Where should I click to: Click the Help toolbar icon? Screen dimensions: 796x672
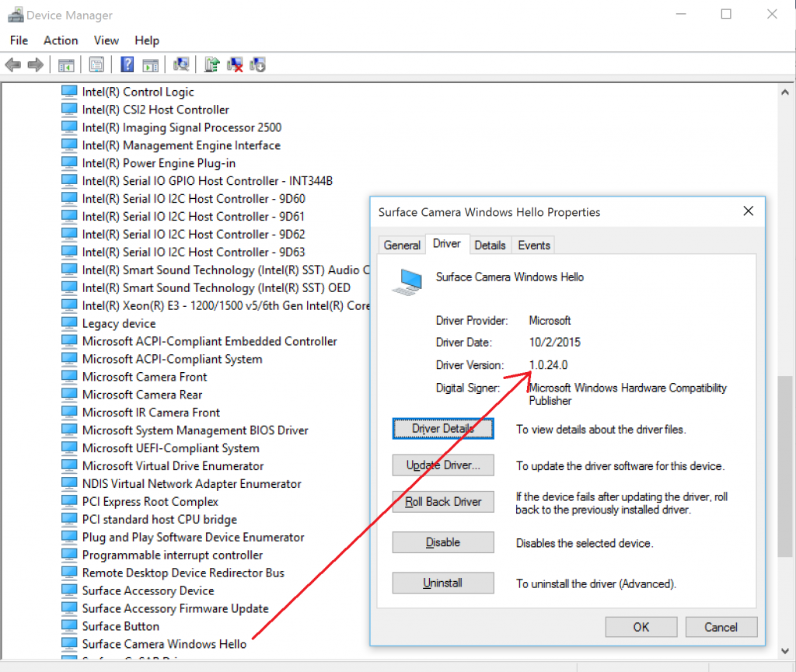(127, 64)
